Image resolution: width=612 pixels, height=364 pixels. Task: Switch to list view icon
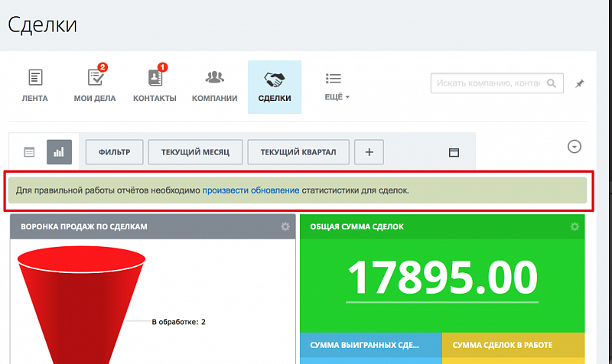(29, 151)
